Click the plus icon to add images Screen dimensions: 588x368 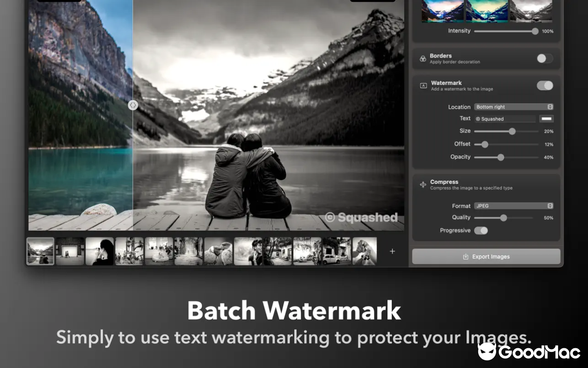pos(392,251)
